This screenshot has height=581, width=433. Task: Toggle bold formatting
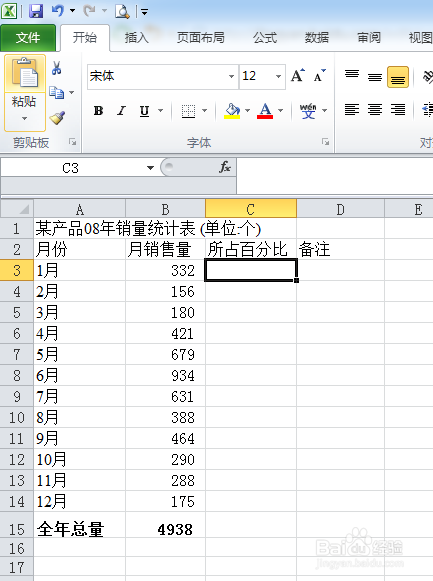[99, 110]
